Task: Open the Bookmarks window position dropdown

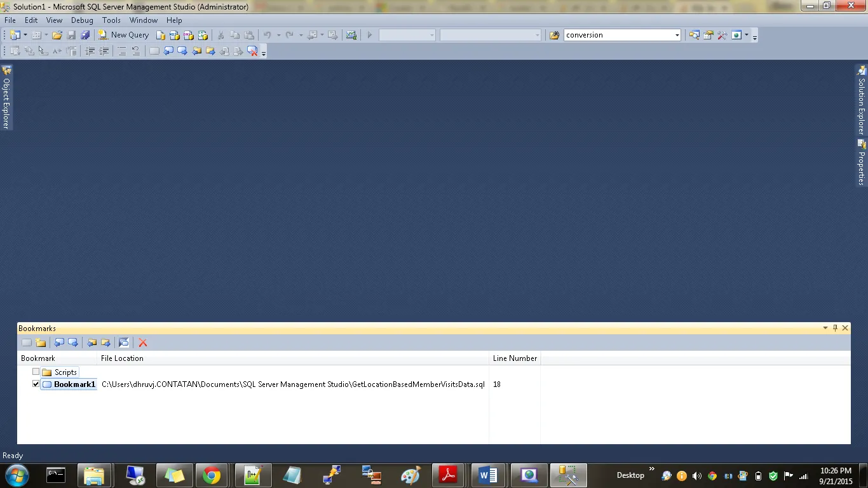Action: click(x=825, y=328)
